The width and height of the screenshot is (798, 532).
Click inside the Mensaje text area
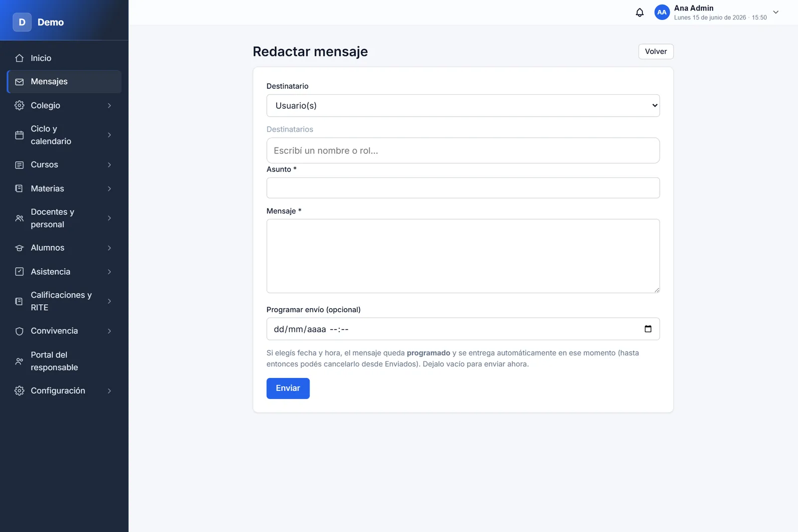[463, 256]
